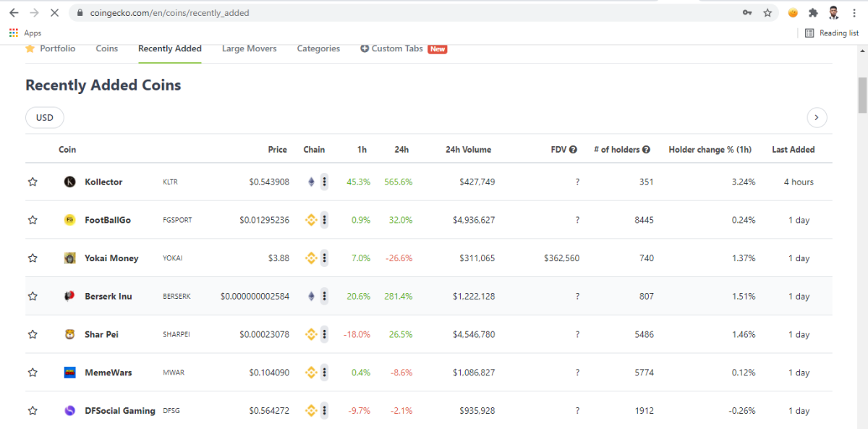
Task: Open the Categories tab
Action: point(318,49)
